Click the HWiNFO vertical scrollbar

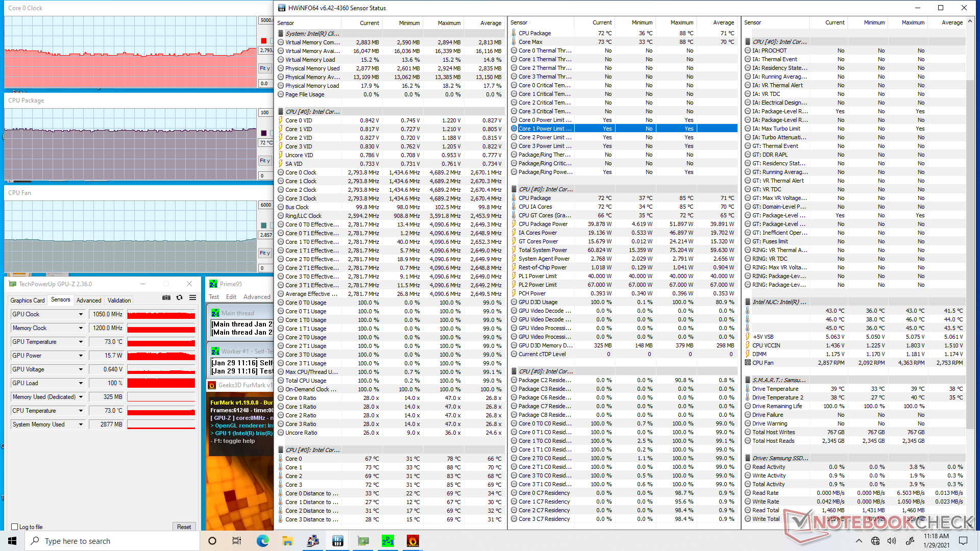pos(970,255)
